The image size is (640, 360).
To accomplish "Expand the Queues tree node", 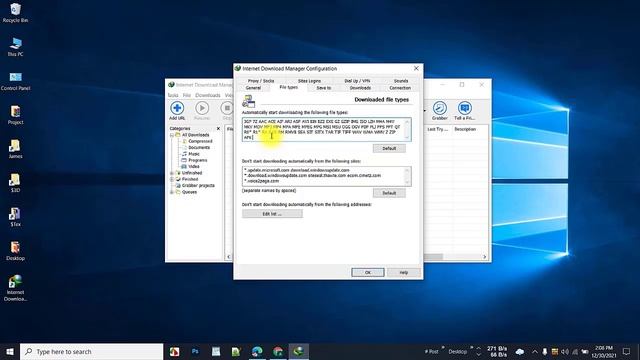I will pyautogui.click(x=172, y=192).
